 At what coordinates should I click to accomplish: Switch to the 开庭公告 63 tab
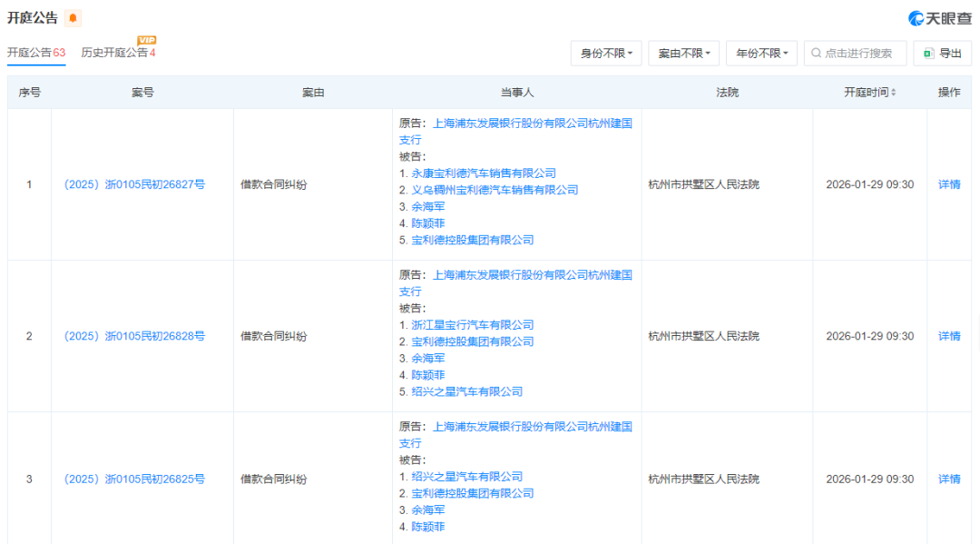tap(36, 53)
